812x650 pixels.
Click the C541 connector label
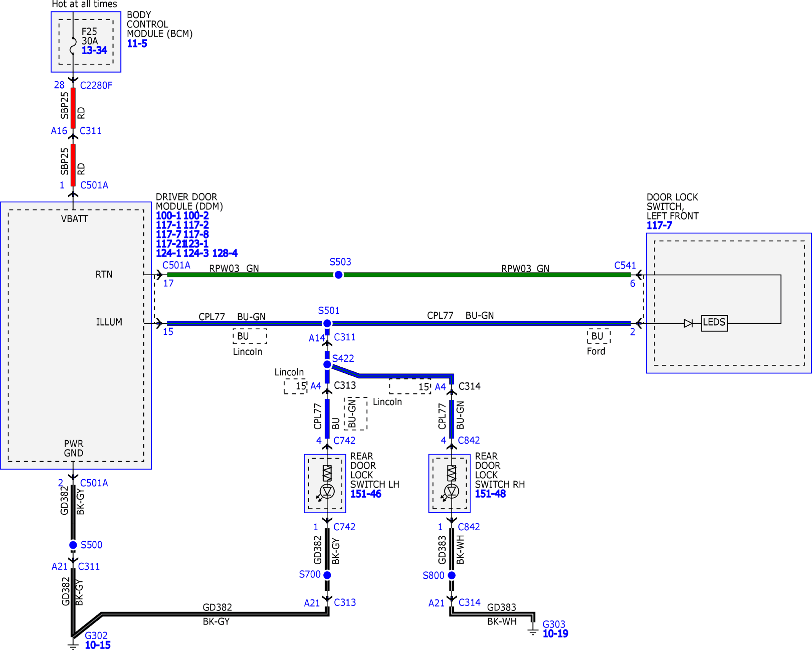point(625,265)
